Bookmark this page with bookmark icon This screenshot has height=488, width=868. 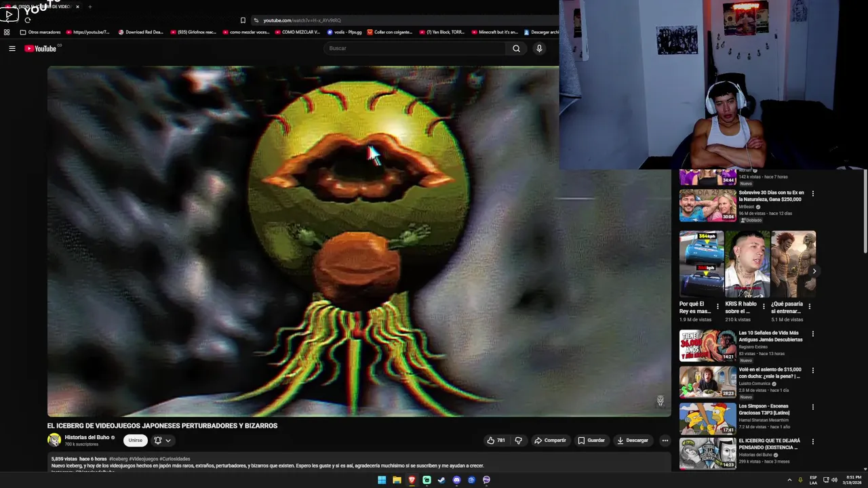coord(243,20)
